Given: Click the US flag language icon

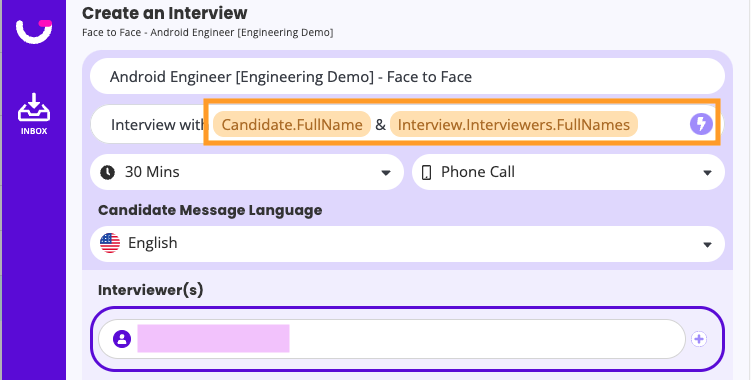Looking at the screenshot, I should [x=110, y=243].
